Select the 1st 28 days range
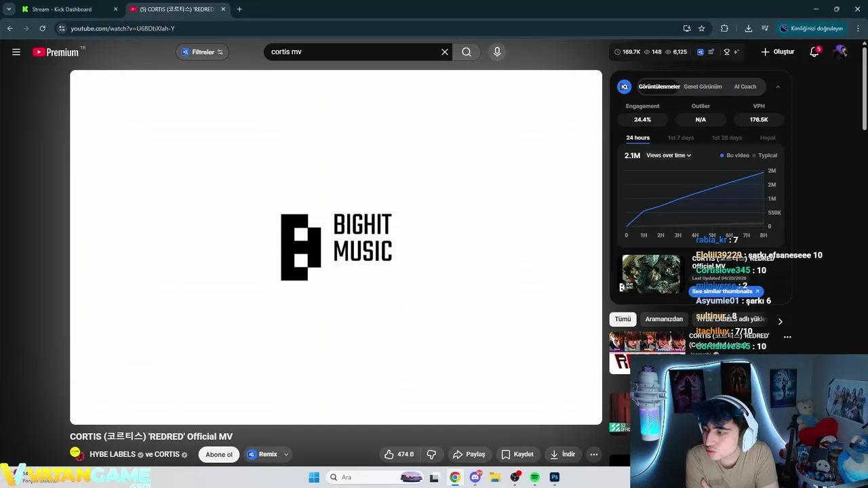The width and height of the screenshot is (868, 488). pyautogui.click(x=727, y=138)
